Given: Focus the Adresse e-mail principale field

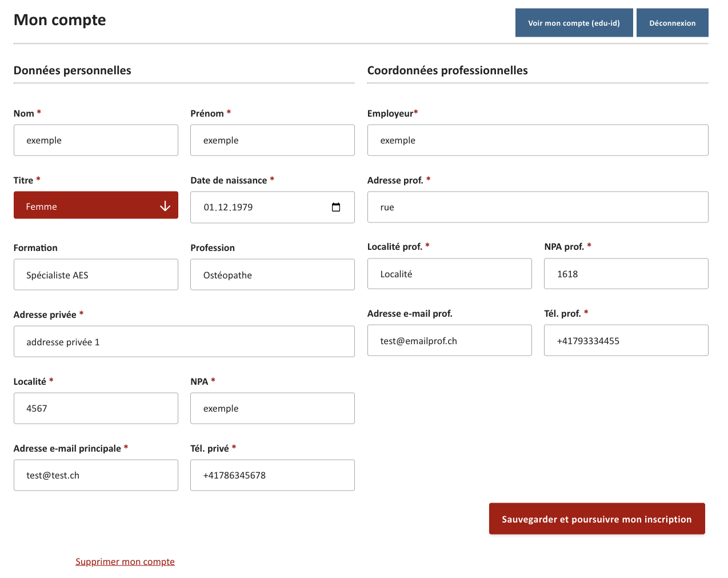Looking at the screenshot, I should pyautogui.click(x=96, y=476).
